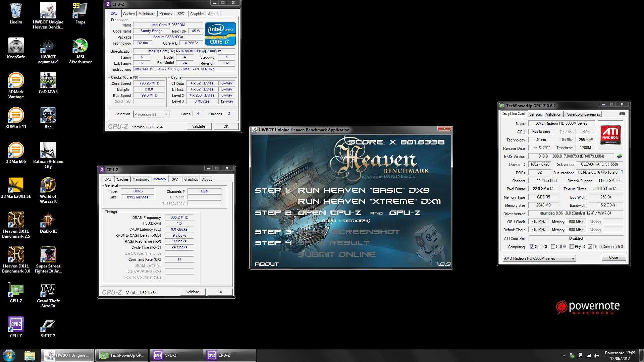Open HWBOT Unigine Heaven Bench desktop shortcut
The image size is (644, 362).
coord(48,16)
